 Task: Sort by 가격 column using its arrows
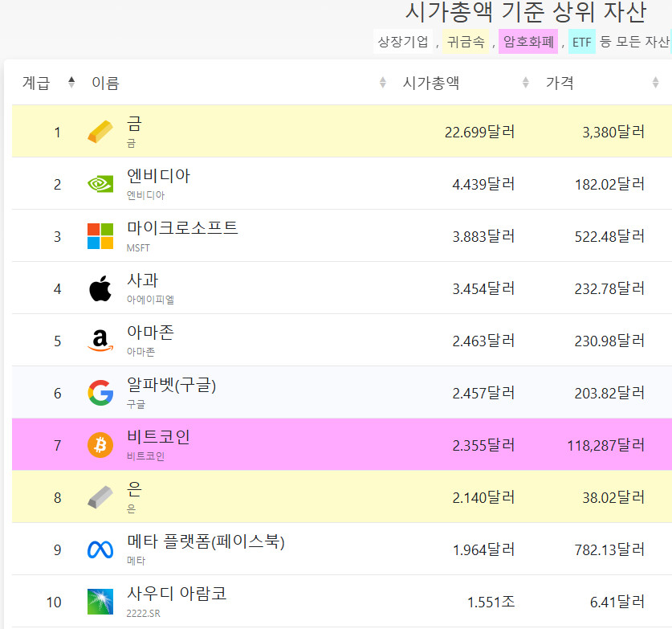(x=655, y=82)
